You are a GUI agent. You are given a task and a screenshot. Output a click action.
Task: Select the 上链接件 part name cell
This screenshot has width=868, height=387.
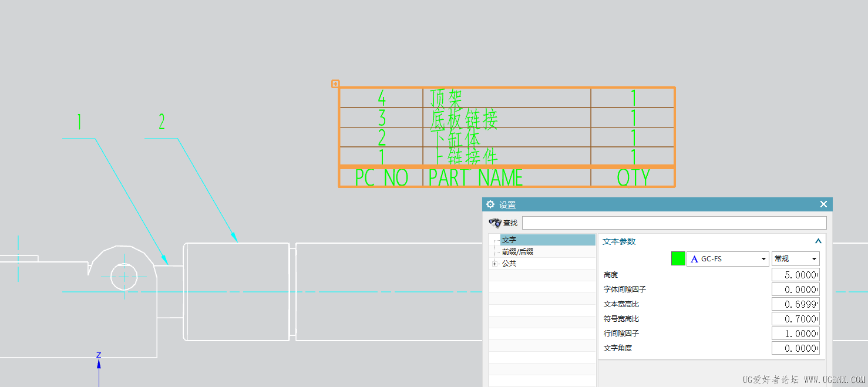pos(507,156)
